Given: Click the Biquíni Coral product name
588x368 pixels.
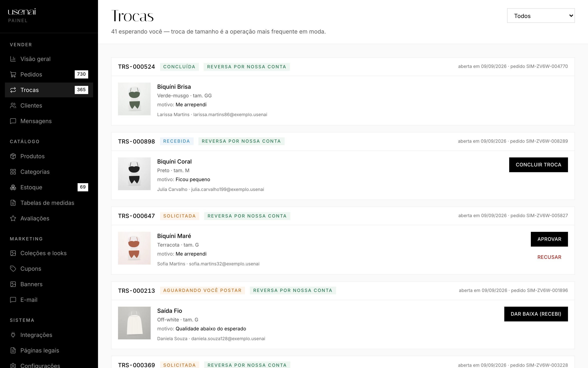Looking at the screenshot, I should point(174,162).
